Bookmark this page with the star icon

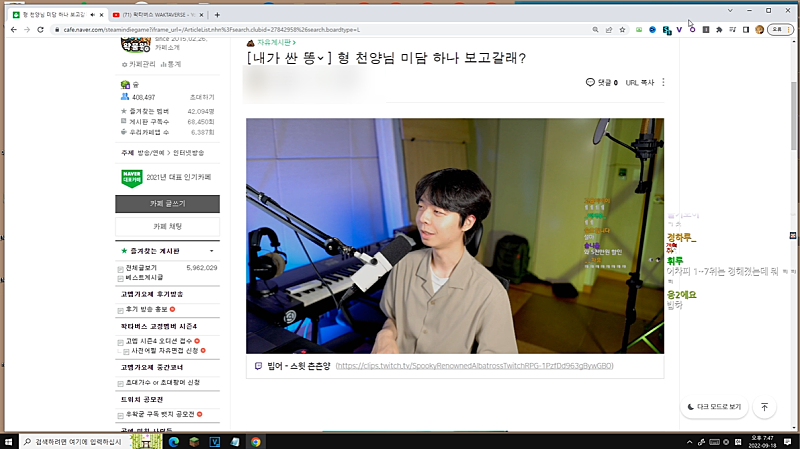[622, 30]
